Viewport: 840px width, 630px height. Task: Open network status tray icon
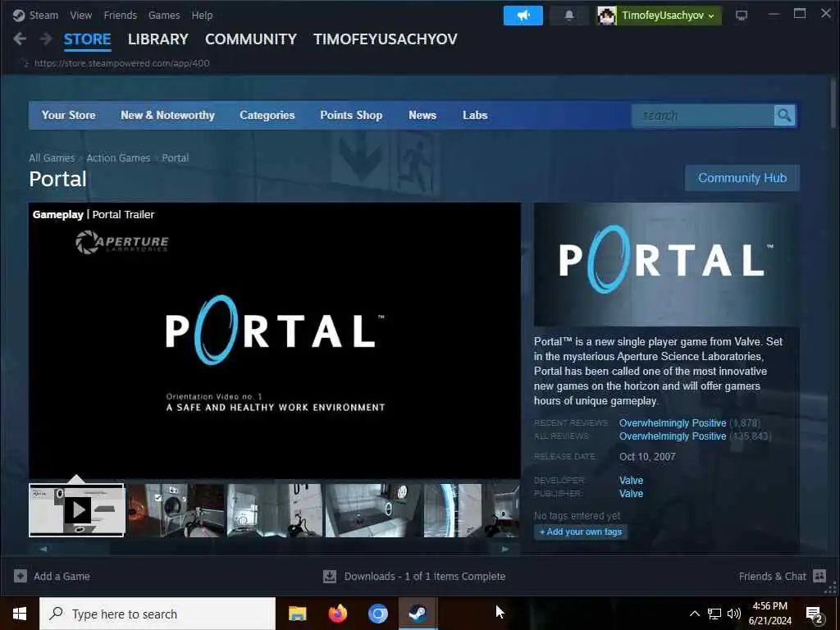[x=714, y=614]
